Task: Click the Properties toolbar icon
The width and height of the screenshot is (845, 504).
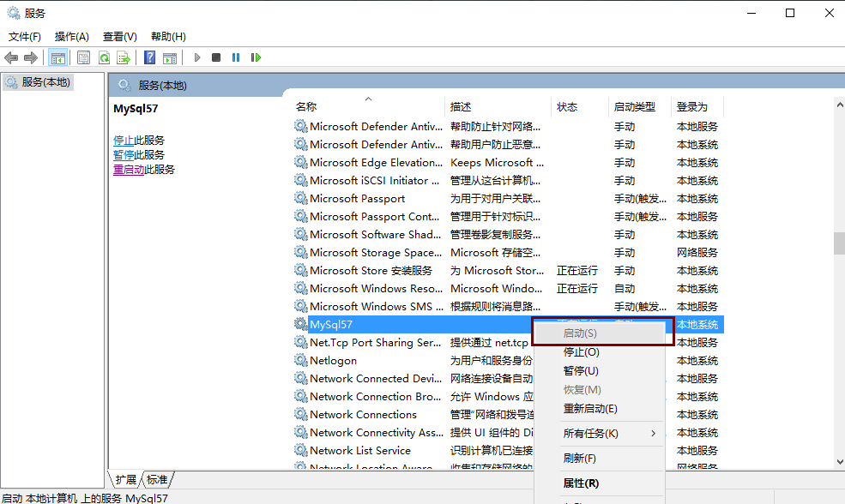Action: pyautogui.click(x=83, y=57)
